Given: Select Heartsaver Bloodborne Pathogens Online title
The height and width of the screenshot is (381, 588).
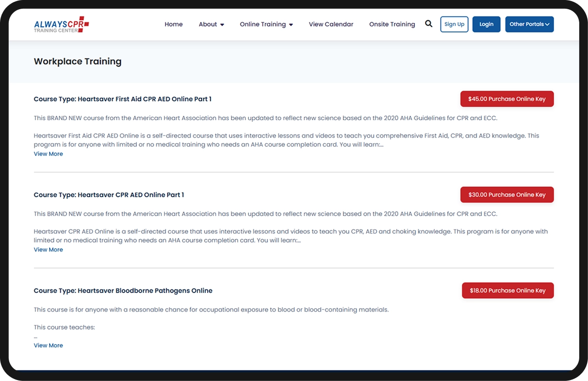Looking at the screenshot, I should pyautogui.click(x=123, y=291).
